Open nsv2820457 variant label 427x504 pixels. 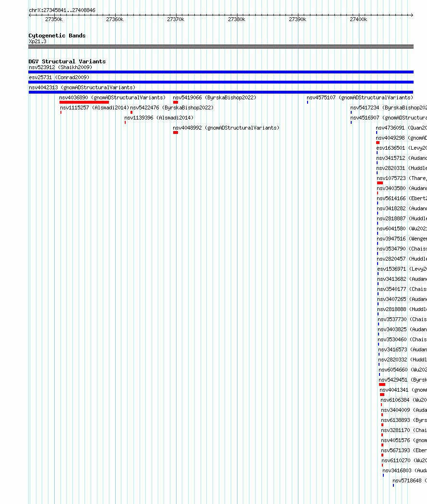[x=402, y=259]
